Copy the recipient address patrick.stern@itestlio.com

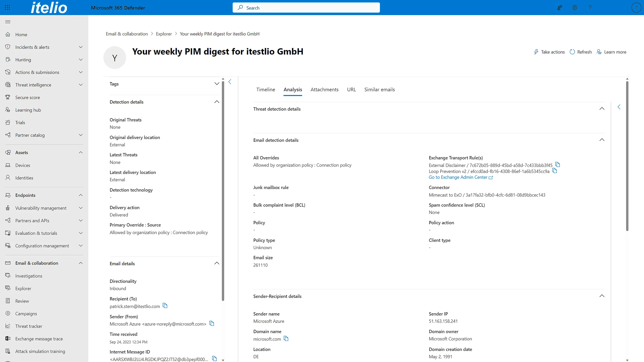[x=165, y=306]
